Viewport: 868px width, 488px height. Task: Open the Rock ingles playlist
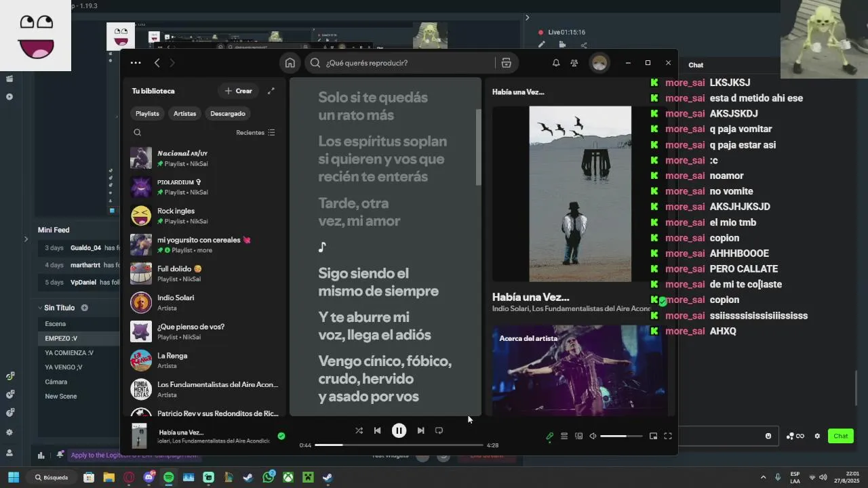pyautogui.click(x=204, y=216)
